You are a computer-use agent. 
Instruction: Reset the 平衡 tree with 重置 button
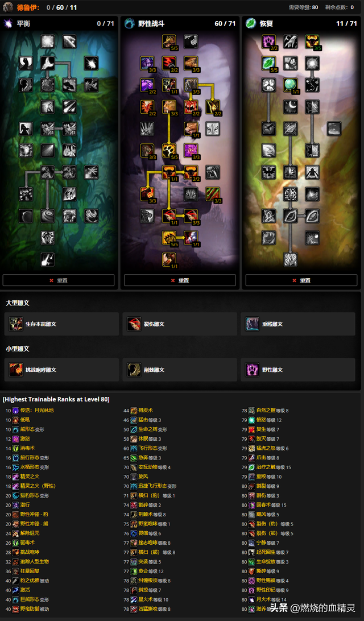[x=59, y=280]
